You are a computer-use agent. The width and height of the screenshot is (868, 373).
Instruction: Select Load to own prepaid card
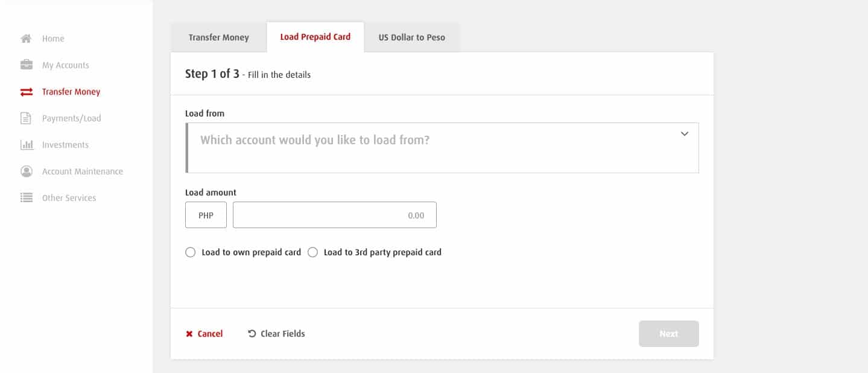[x=191, y=252]
